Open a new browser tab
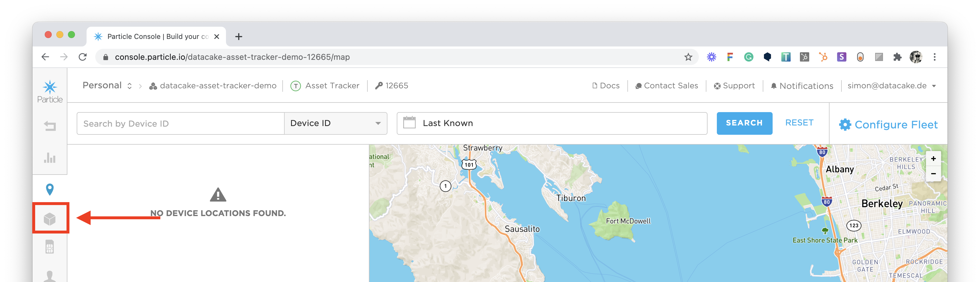This screenshot has height=282, width=980. (238, 37)
